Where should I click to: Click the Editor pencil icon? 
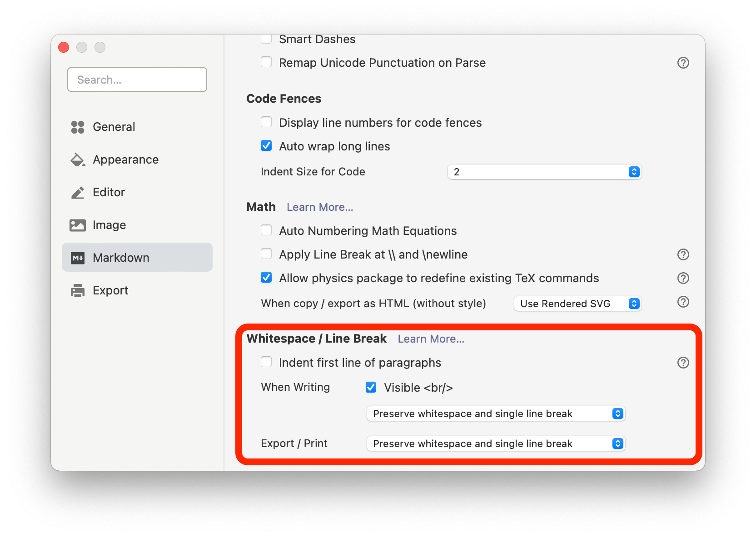click(x=78, y=193)
